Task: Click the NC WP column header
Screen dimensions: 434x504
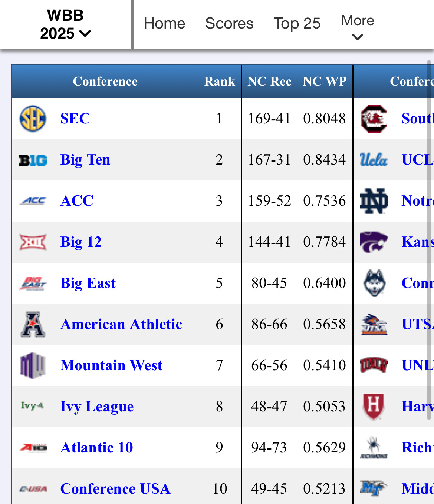Action: [325, 82]
